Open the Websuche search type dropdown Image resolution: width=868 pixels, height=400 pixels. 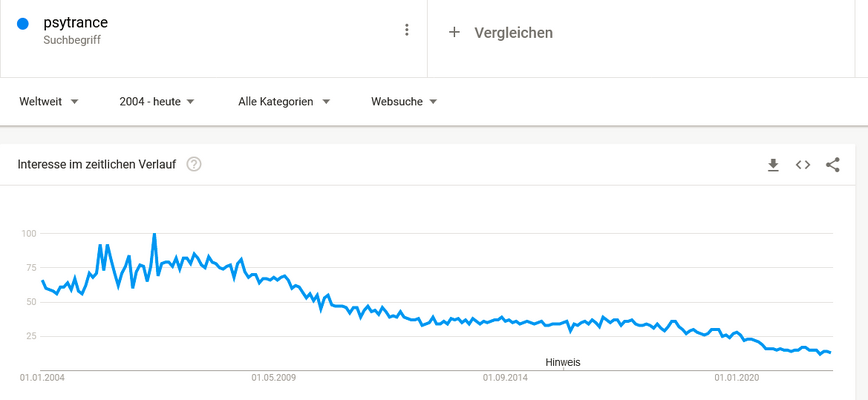point(404,102)
